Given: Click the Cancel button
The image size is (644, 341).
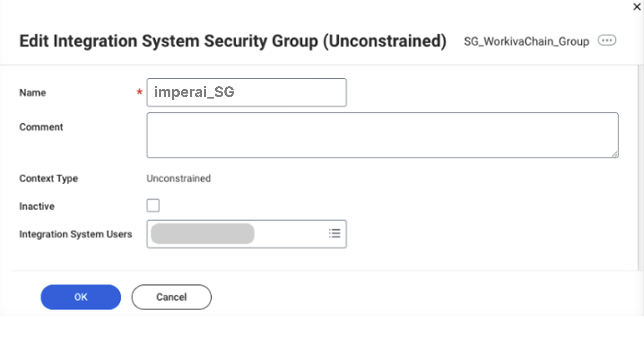Looking at the screenshot, I should click(x=172, y=297).
